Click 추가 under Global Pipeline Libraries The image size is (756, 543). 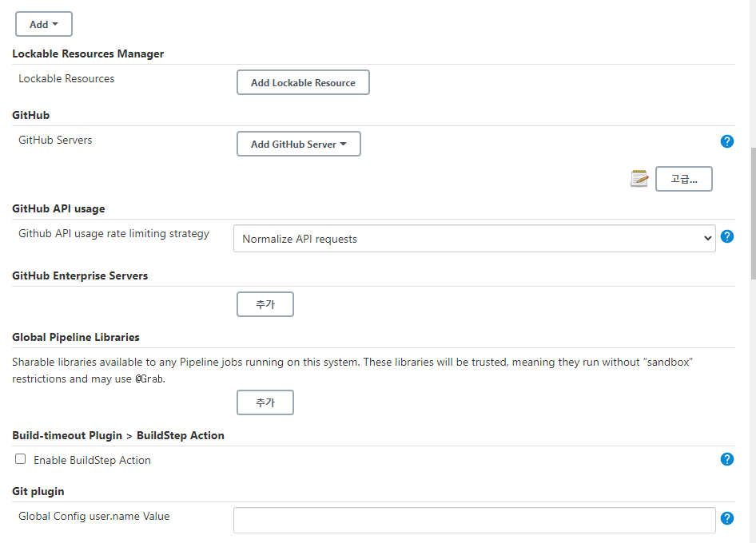coord(265,402)
